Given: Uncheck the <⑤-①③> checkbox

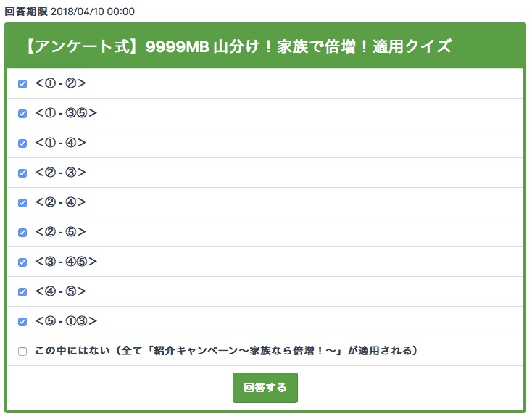Looking at the screenshot, I should 22,322.
